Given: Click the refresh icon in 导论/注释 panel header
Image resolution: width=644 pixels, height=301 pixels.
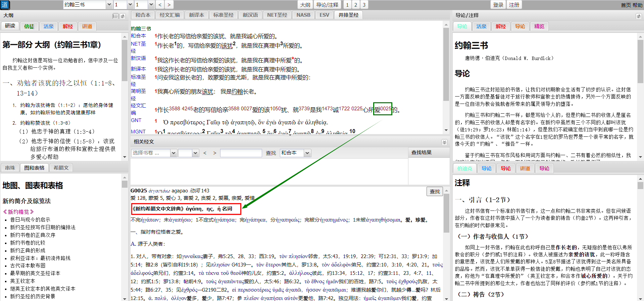Looking at the screenshot, I should [x=638, y=16].
